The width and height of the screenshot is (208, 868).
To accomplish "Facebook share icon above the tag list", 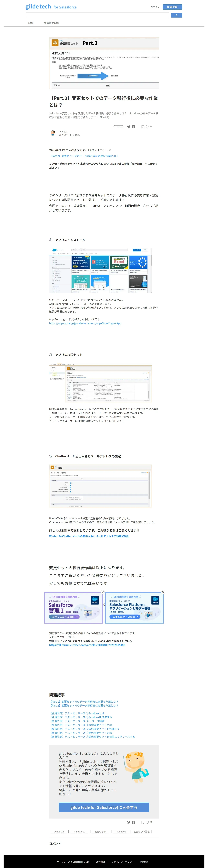I will click(133, 822).
